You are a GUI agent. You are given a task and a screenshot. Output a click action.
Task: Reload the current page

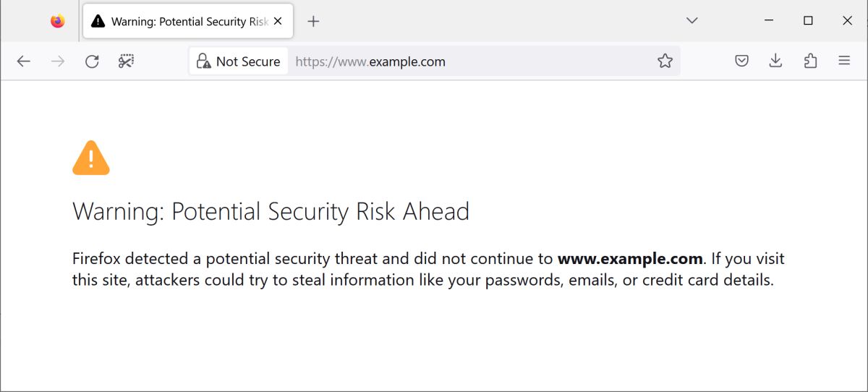coord(92,61)
